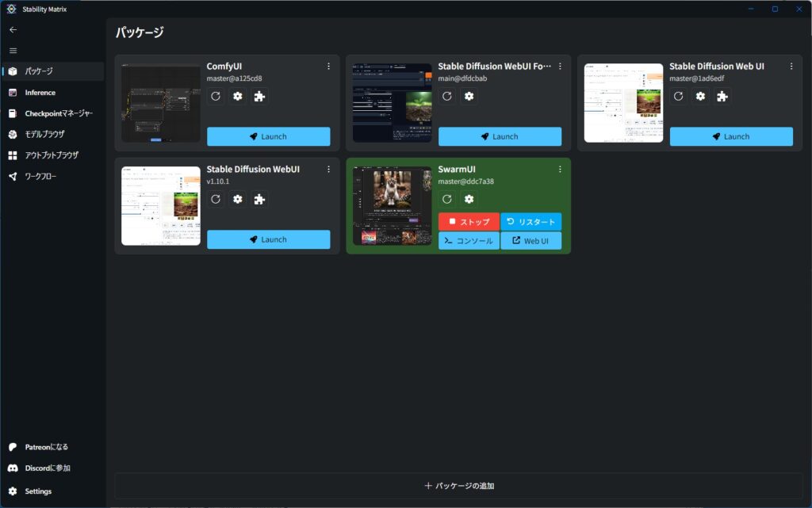
Task: Launch ComfyUI
Action: click(x=268, y=136)
